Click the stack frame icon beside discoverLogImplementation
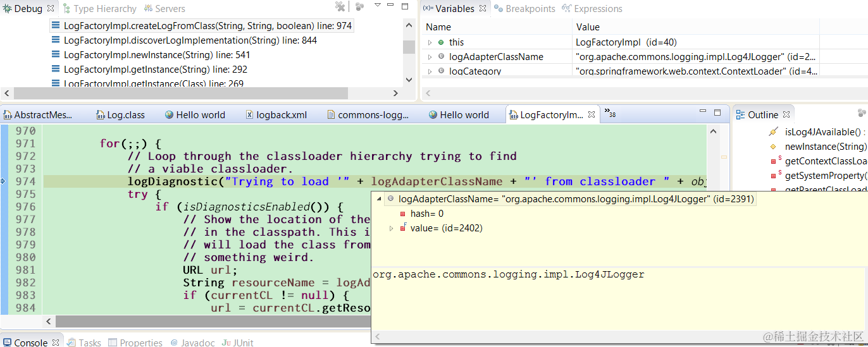This screenshot has width=868, height=347. pos(56,40)
